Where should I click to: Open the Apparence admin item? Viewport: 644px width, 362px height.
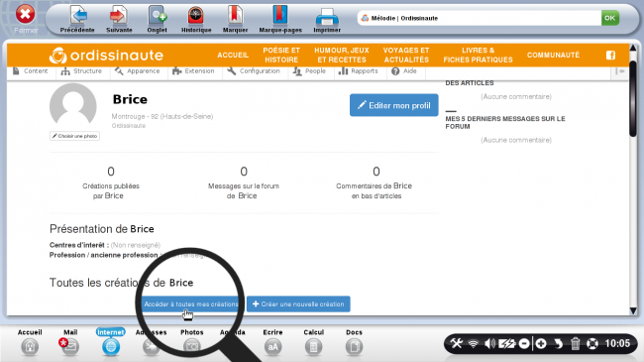(x=137, y=71)
